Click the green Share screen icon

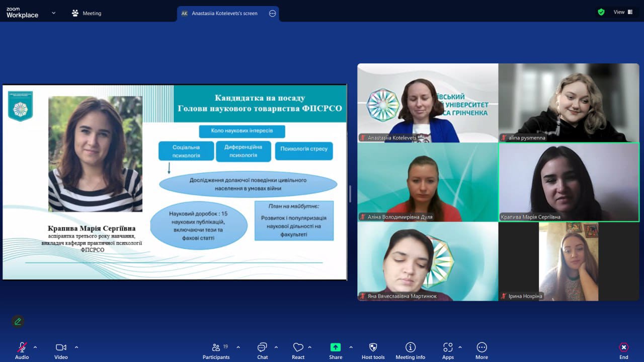coord(335,347)
